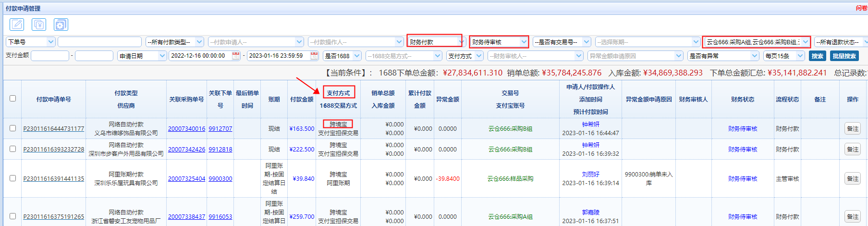
Task: Expand the 所有付款类型 dropdown
Action: click(175, 42)
